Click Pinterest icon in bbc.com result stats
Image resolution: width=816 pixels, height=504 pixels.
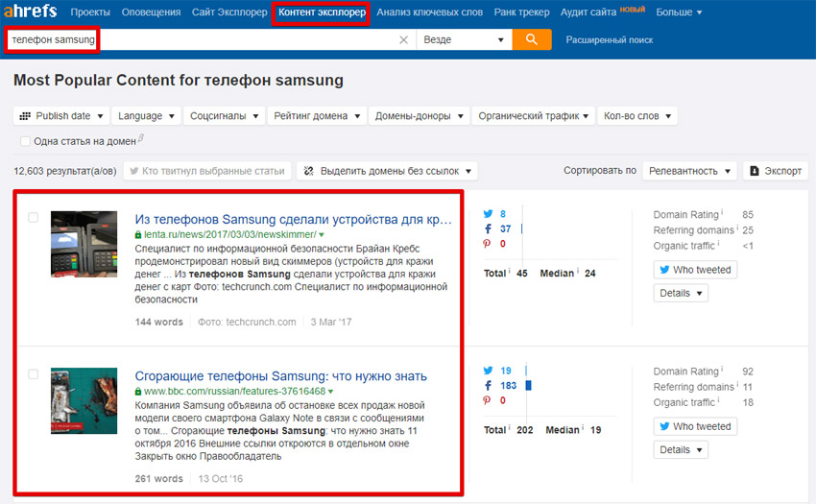487,400
